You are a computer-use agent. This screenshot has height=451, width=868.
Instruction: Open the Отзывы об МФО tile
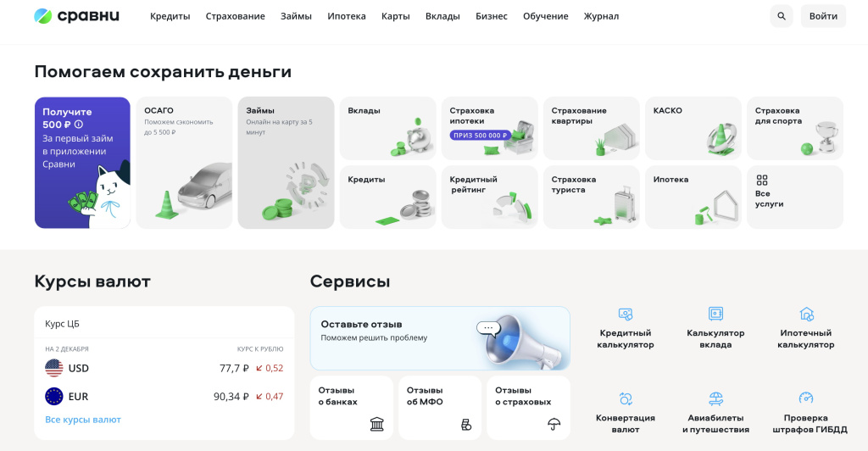click(440, 408)
